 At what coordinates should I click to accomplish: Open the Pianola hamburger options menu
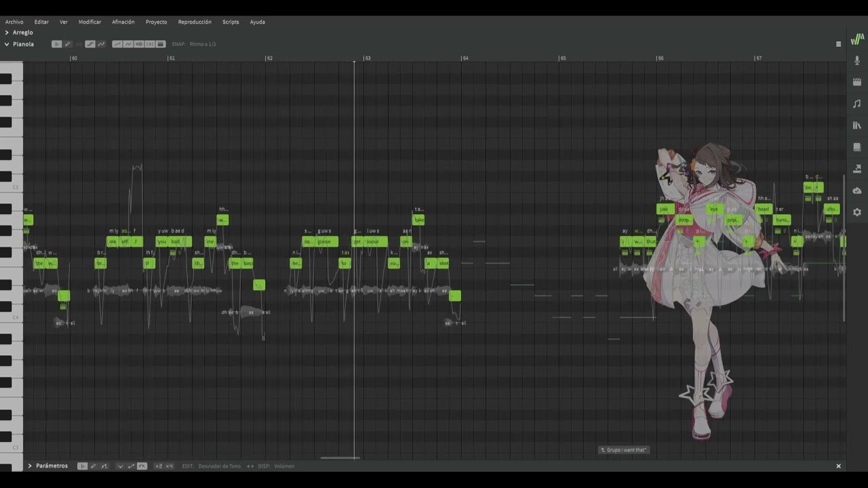[838, 44]
